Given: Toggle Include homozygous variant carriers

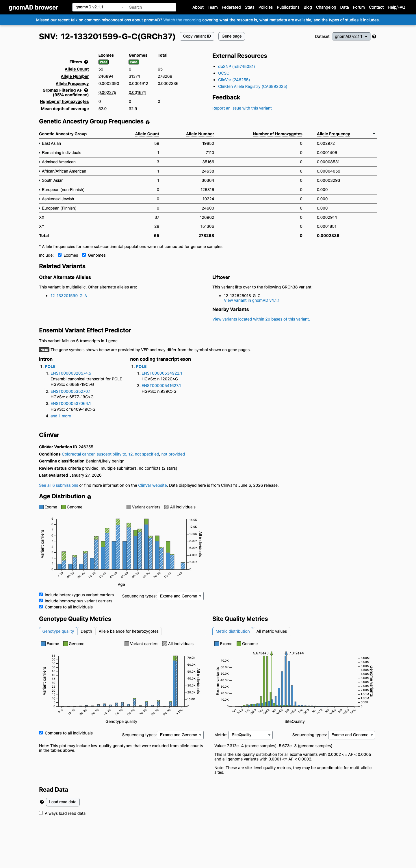Looking at the screenshot, I should 41,601.
